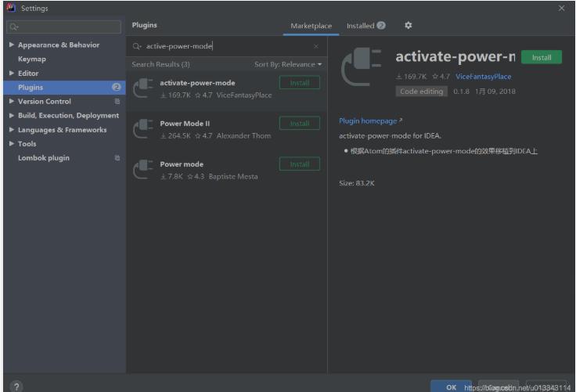
Task: Install the Power Mode II plugin
Action: [300, 123]
